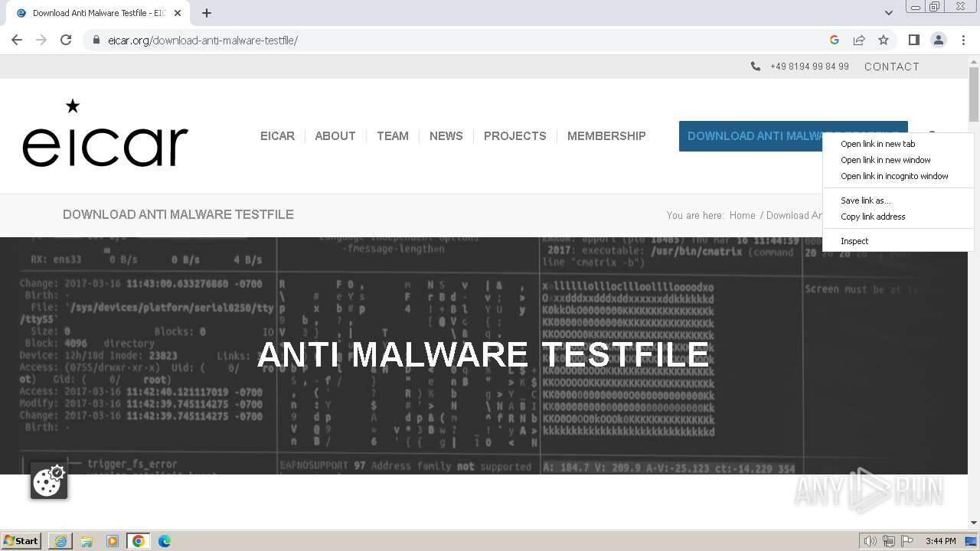This screenshot has height=551, width=980.
Task: Open media player from taskbar
Action: (x=113, y=541)
